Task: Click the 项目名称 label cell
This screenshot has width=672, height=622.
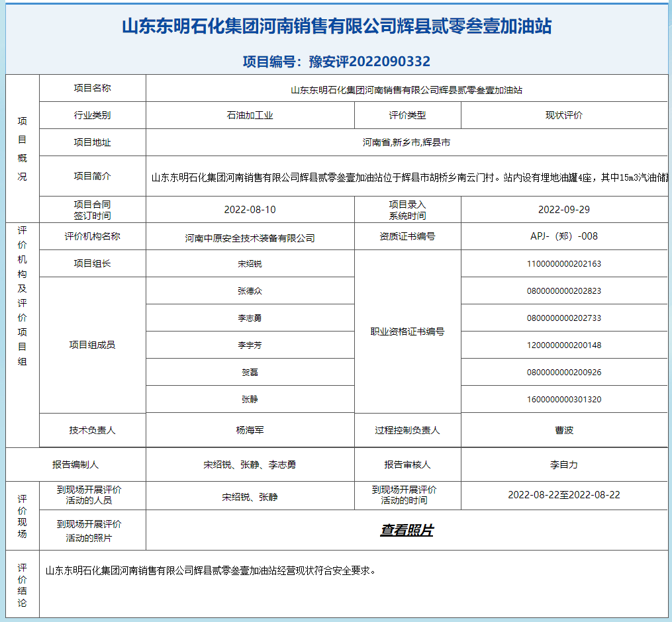Action: tap(93, 88)
